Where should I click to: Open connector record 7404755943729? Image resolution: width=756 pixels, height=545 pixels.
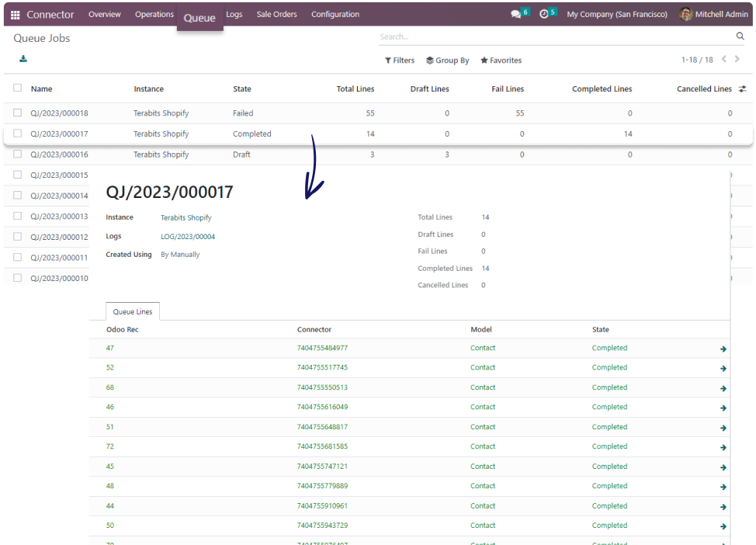pyautogui.click(x=322, y=526)
